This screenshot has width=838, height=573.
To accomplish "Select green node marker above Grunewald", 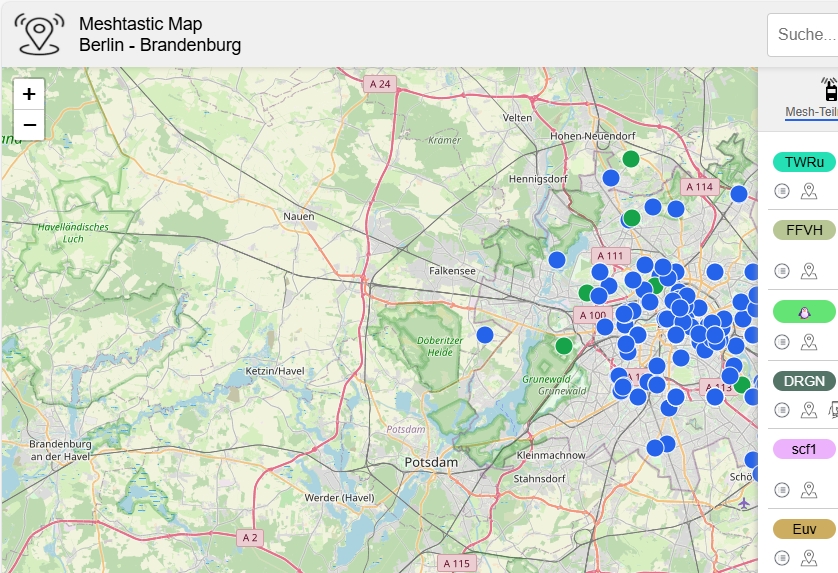I will (564, 346).
